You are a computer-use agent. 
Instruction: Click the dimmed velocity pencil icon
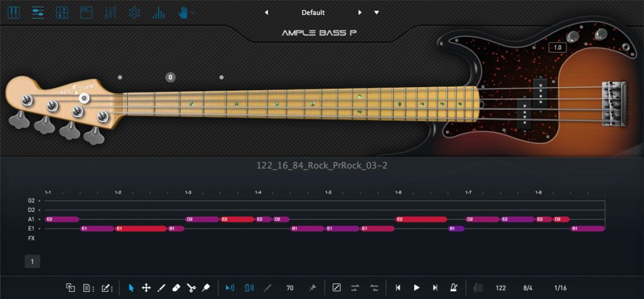267,288
